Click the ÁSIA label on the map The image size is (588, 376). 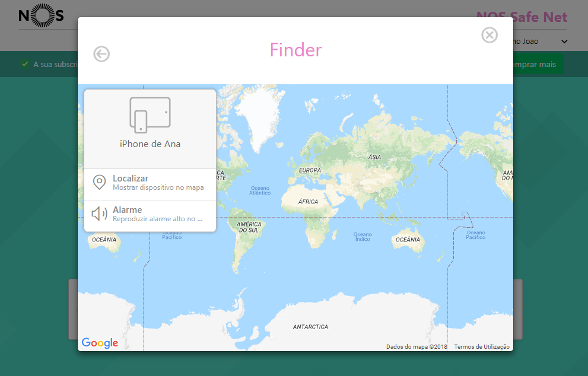pos(374,157)
